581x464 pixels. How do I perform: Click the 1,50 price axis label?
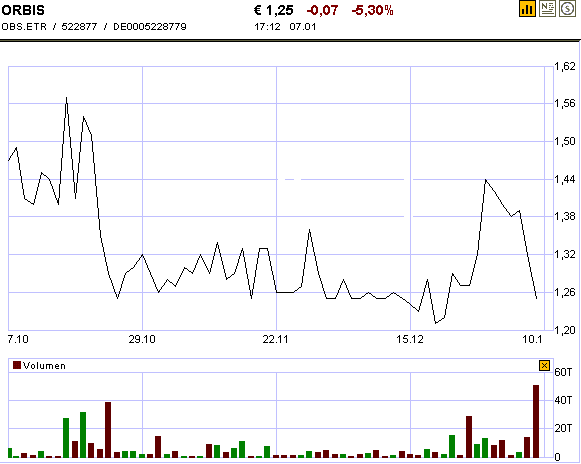tap(565, 141)
